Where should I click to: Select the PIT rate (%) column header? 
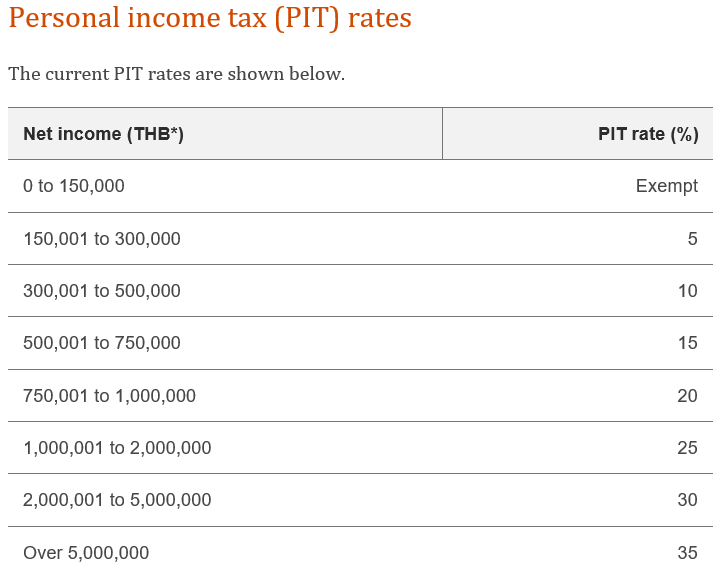[648, 134]
